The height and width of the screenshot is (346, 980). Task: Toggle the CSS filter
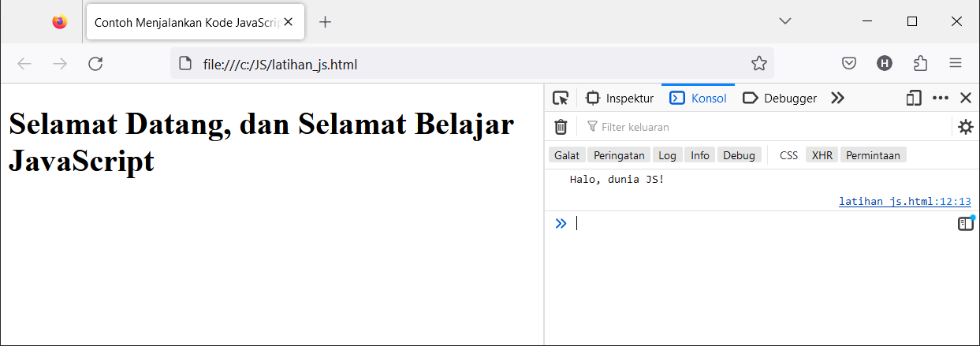coord(789,155)
